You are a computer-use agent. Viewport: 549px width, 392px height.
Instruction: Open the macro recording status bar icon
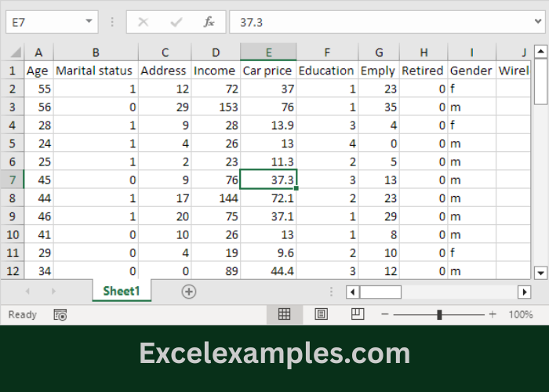(x=60, y=314)
